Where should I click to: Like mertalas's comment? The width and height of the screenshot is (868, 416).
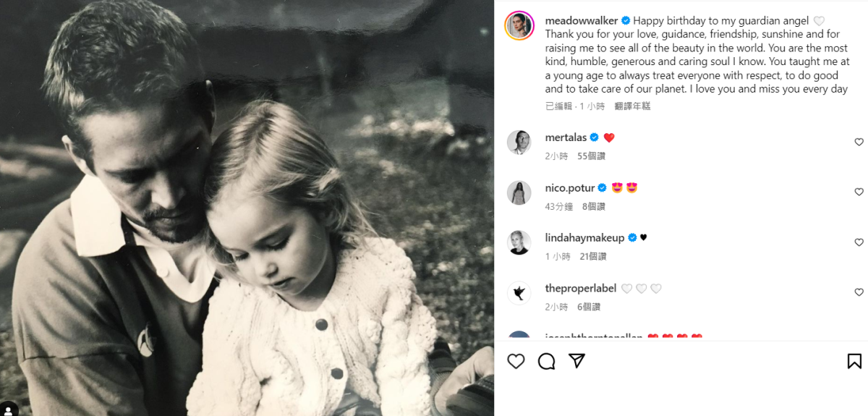click(859, 143)
